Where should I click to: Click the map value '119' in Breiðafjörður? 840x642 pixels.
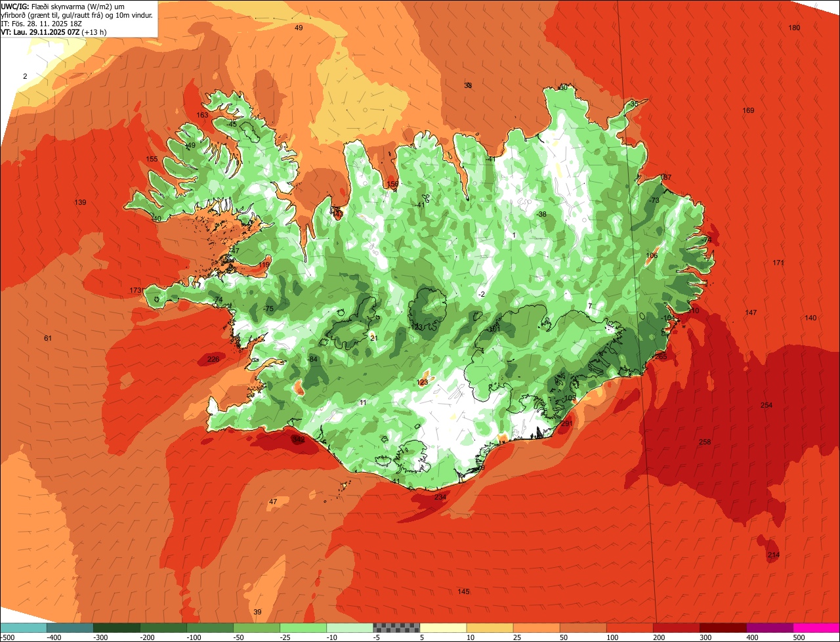(264, 265)
